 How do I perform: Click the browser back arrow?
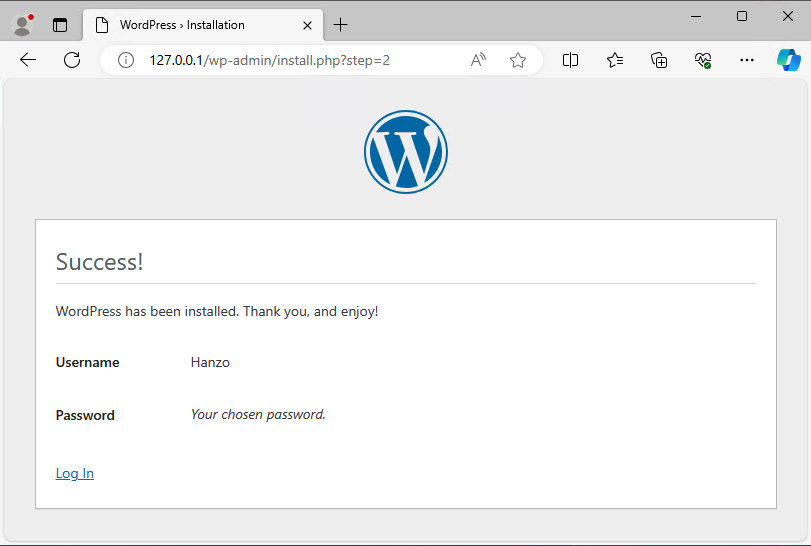(x=28, y=60)
